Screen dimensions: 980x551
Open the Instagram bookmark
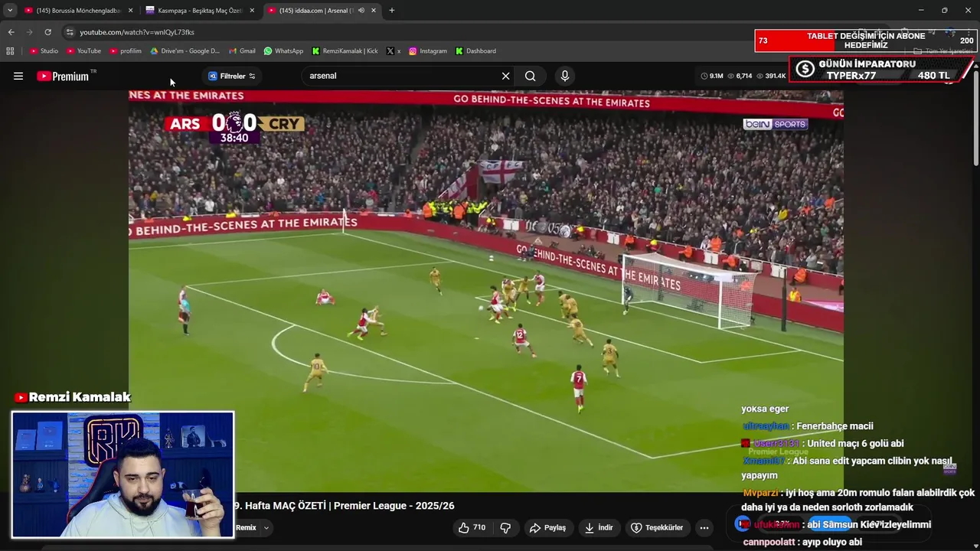point(427,51)
